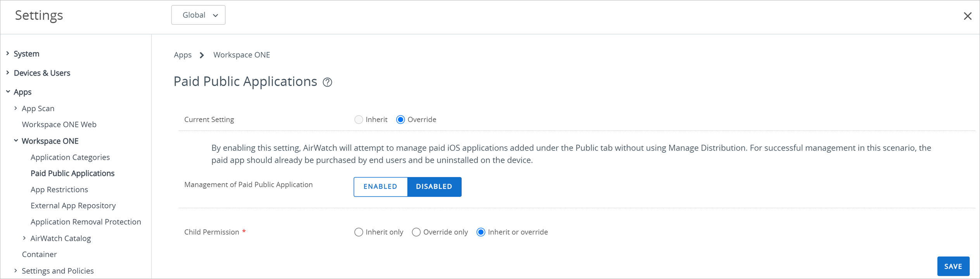Collapse the Apps section chevron
980x279 pixels.
click(x=8, y=92)
